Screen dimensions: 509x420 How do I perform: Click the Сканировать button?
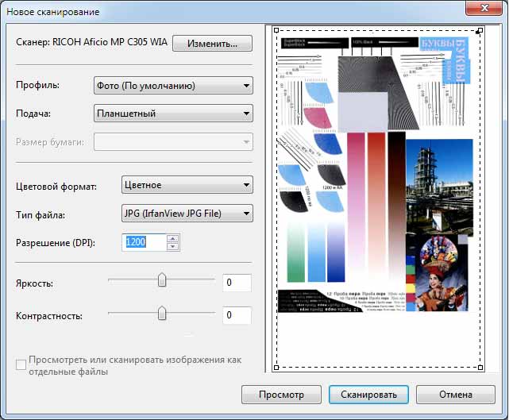point(368,395)
